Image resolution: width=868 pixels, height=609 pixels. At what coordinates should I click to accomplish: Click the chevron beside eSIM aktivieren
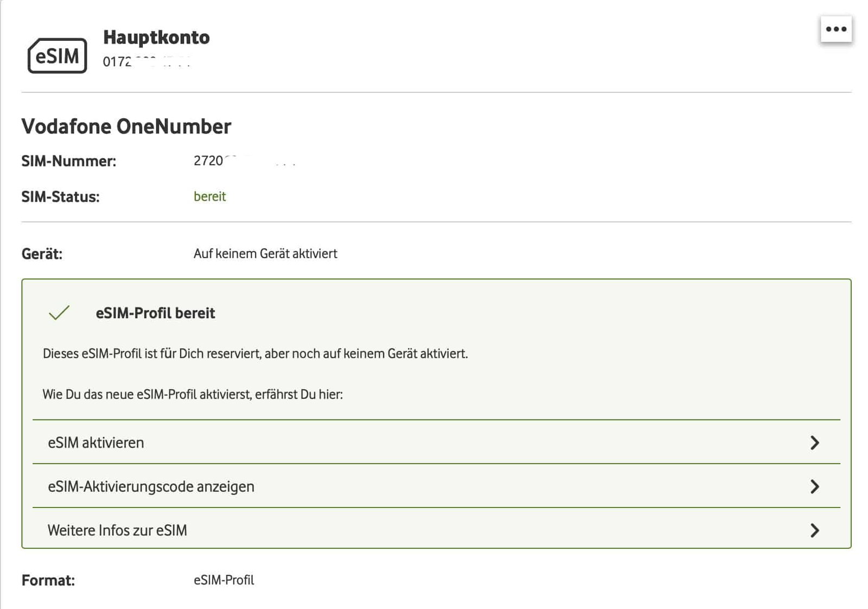[x=814, y=442]
